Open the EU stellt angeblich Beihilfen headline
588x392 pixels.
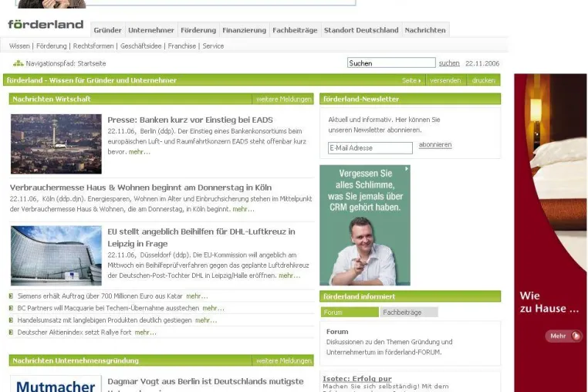[x=201, y=238]
